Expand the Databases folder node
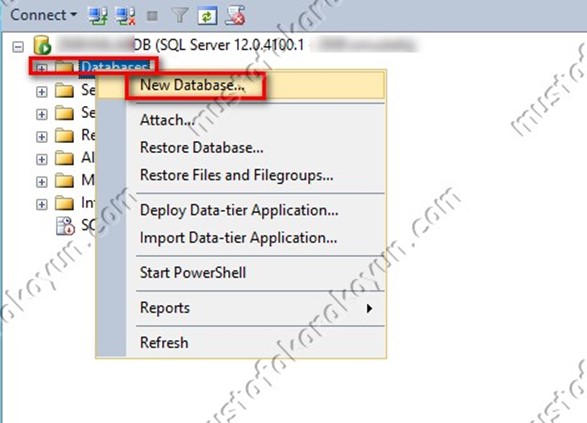 tap(42, 69)
